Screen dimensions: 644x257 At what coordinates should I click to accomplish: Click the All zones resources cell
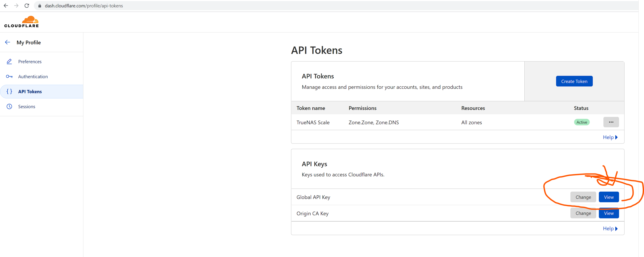472,123
